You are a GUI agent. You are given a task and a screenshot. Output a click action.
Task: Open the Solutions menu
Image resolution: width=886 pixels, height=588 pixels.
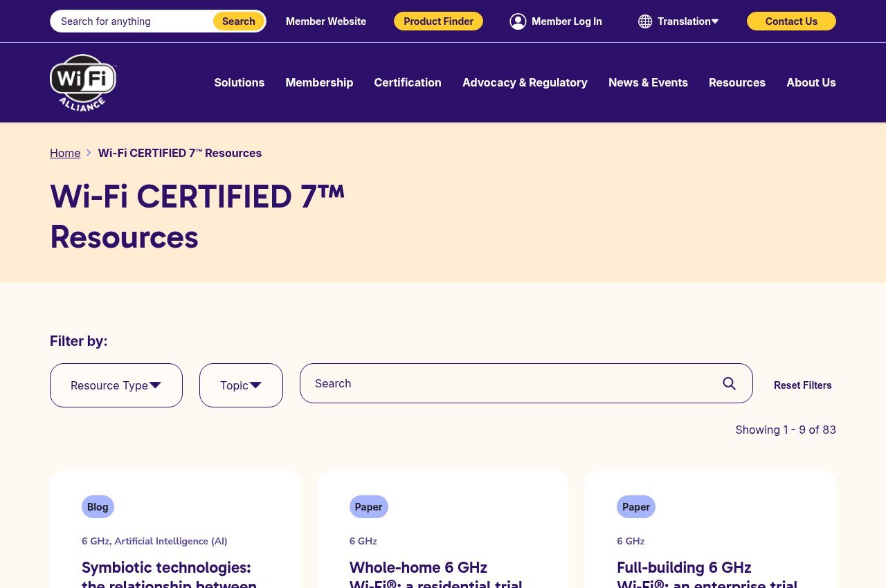[239, 82]
